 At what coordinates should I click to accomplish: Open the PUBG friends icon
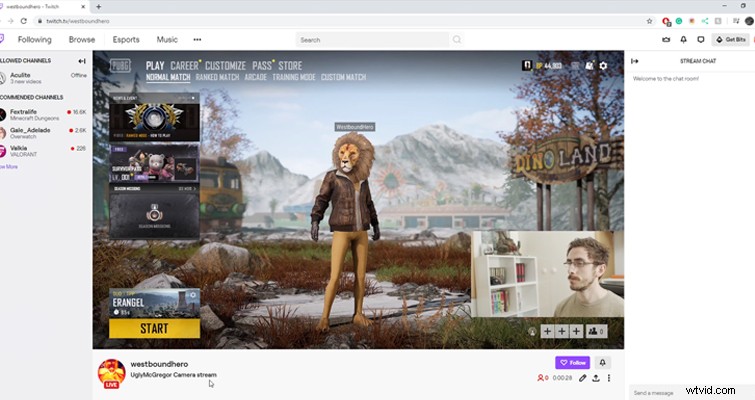pyautogui.click(x=589, y=65)
